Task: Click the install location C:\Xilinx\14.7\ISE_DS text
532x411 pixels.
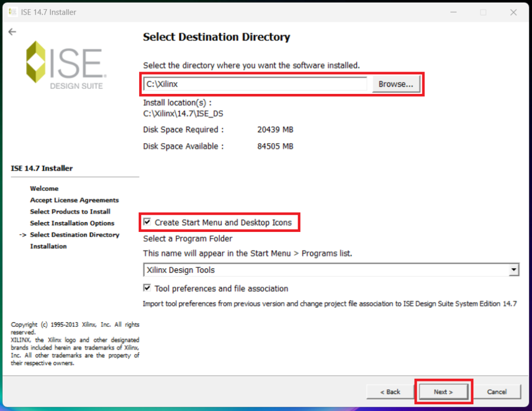Action: click(183, 114)
